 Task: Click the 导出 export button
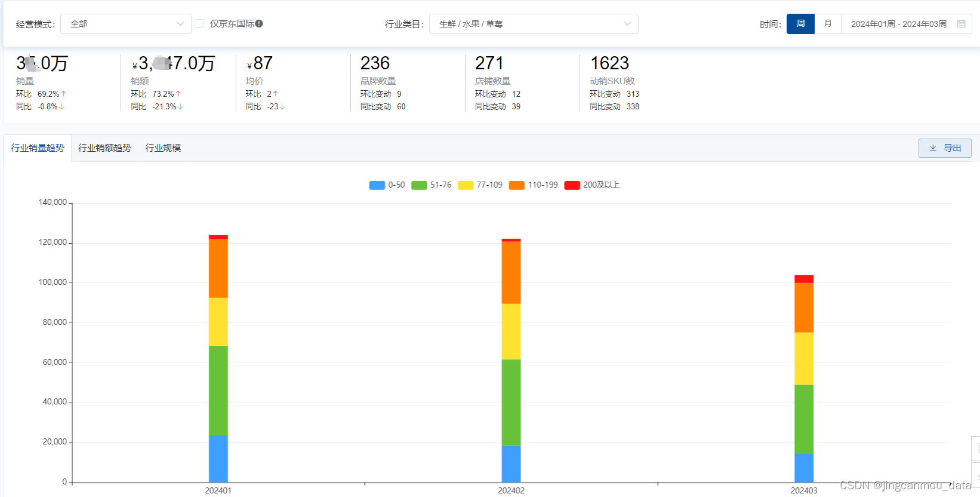click(945, 148)
